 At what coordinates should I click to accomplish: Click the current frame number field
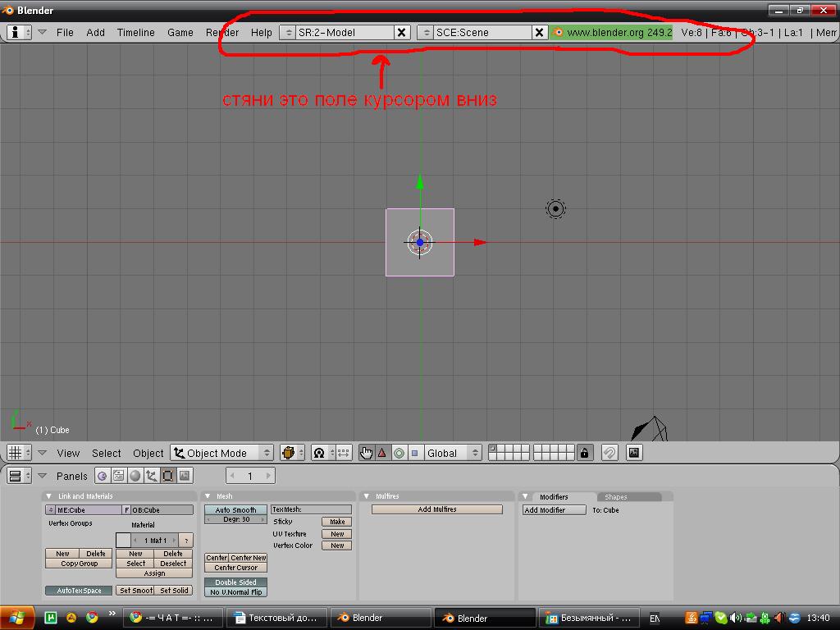pyautogui.click(x=249, y=475)
